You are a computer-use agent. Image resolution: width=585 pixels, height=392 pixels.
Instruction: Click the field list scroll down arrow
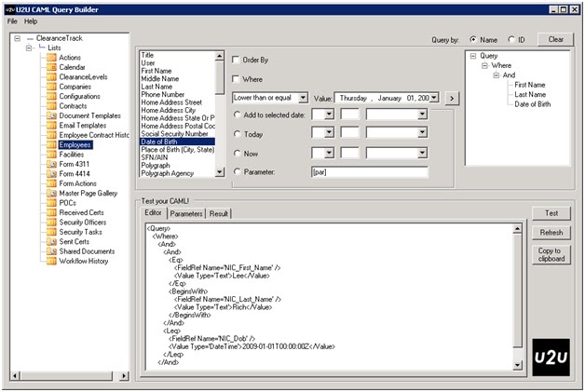pos(220,172)
